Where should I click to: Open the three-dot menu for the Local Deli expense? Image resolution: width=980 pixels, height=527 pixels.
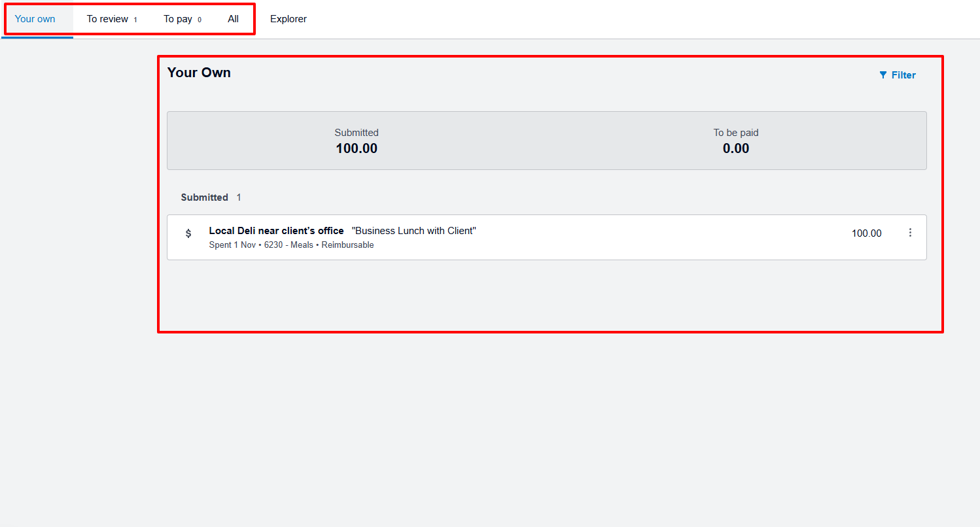(x=910, y=232)
